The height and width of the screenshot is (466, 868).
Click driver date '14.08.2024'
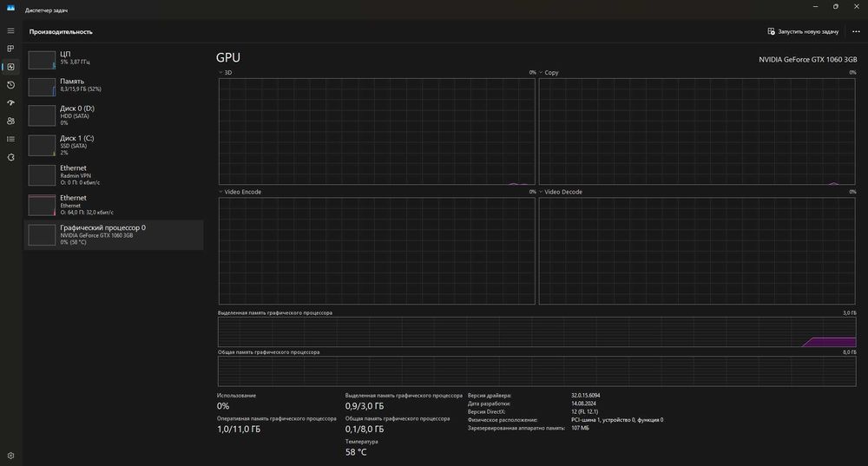[x=583, y=404]
